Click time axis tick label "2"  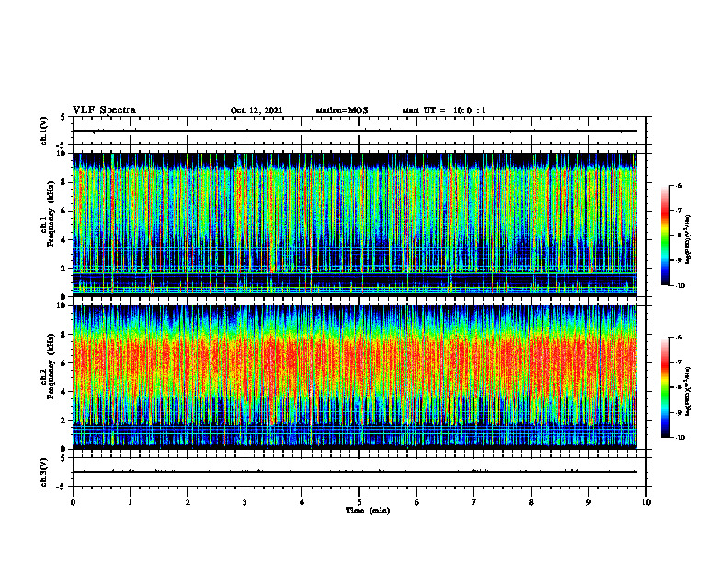point(188,502)
